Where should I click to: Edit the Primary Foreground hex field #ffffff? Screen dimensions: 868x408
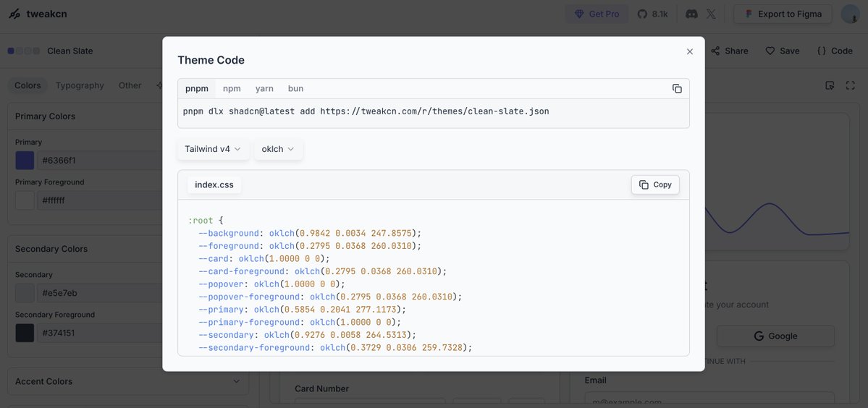tap(100, 200)
